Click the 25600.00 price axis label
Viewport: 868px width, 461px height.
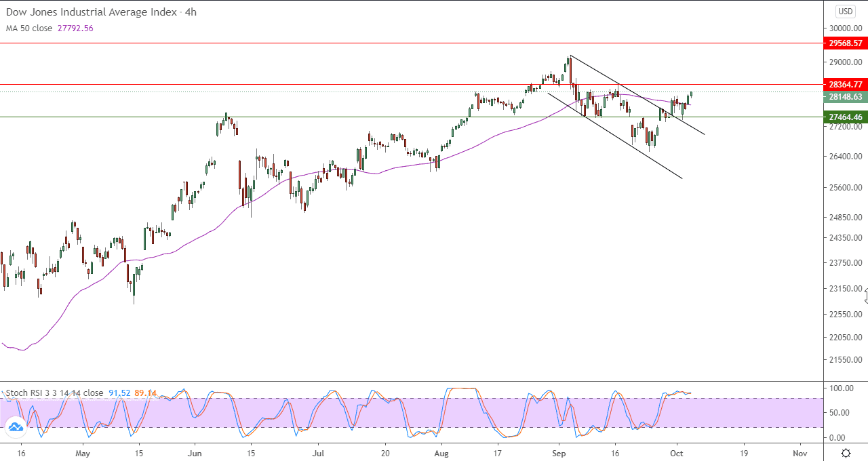click(845, 188)
